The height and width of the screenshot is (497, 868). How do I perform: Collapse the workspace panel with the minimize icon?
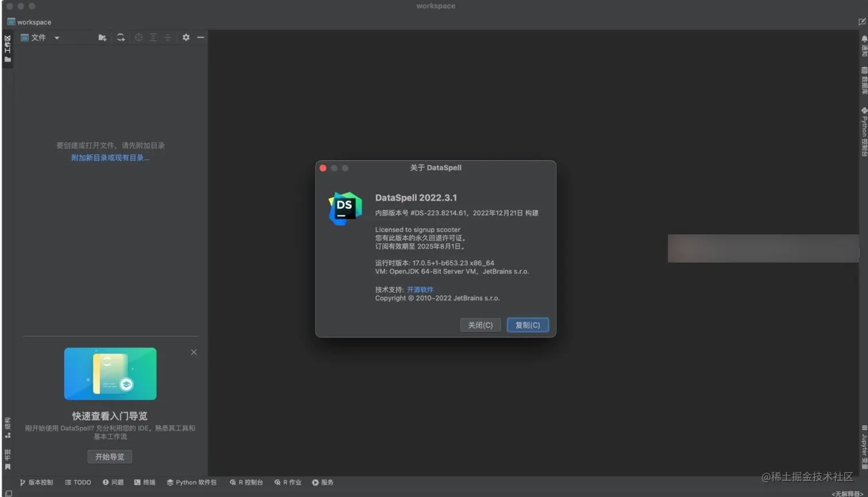click(199, 37)
